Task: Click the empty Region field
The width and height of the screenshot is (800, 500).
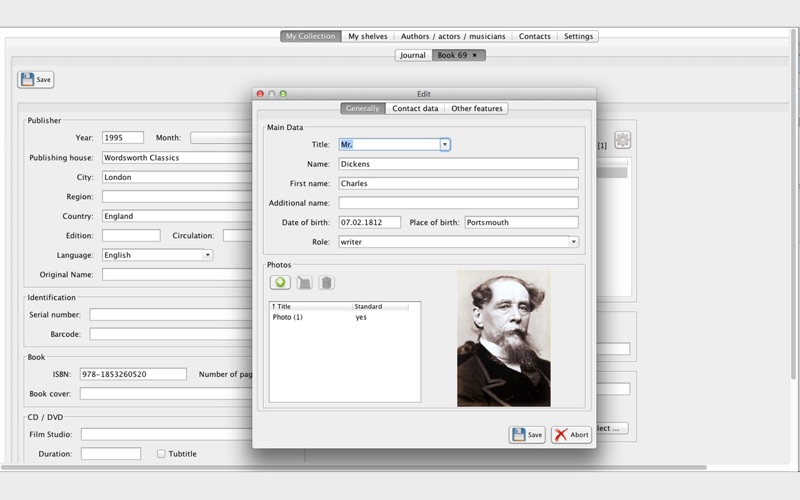Action: [x=177, y=196]
